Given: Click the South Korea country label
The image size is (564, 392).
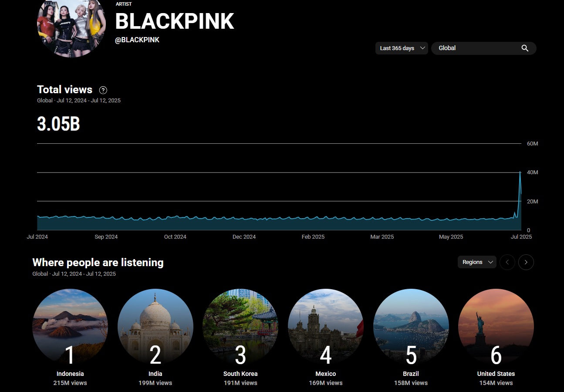Looking at the screenshot, I should (240, 374).
